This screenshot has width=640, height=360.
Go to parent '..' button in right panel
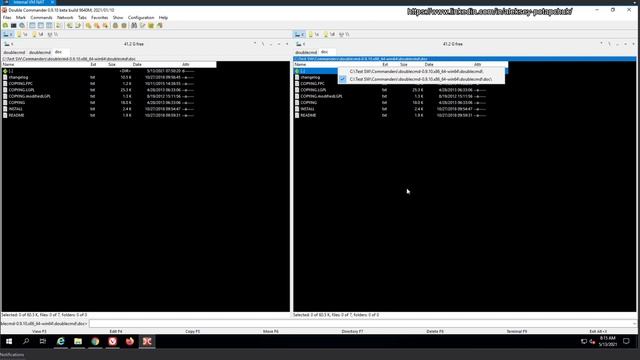pyautogui.click(x=618, y=44)
